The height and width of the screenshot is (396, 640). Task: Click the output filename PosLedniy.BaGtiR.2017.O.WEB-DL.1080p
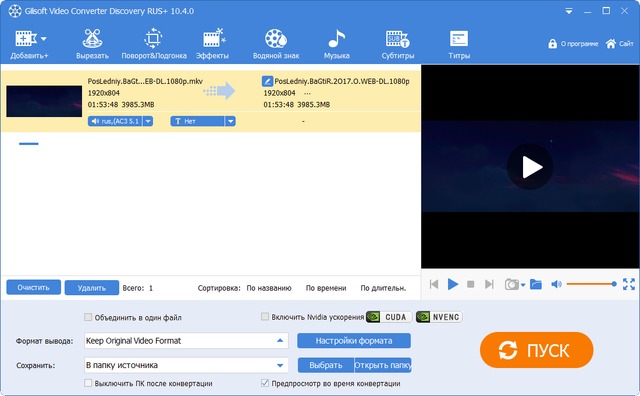coord(342,81)
